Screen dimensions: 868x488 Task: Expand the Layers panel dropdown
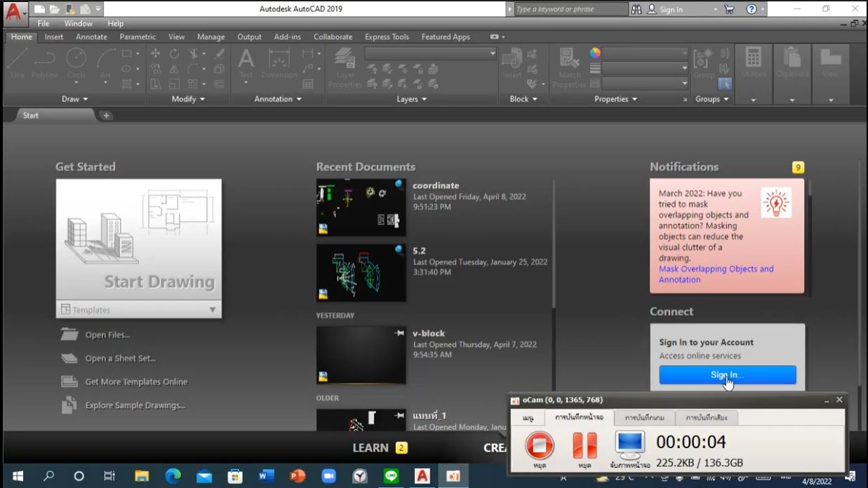[x=412, y=99]
